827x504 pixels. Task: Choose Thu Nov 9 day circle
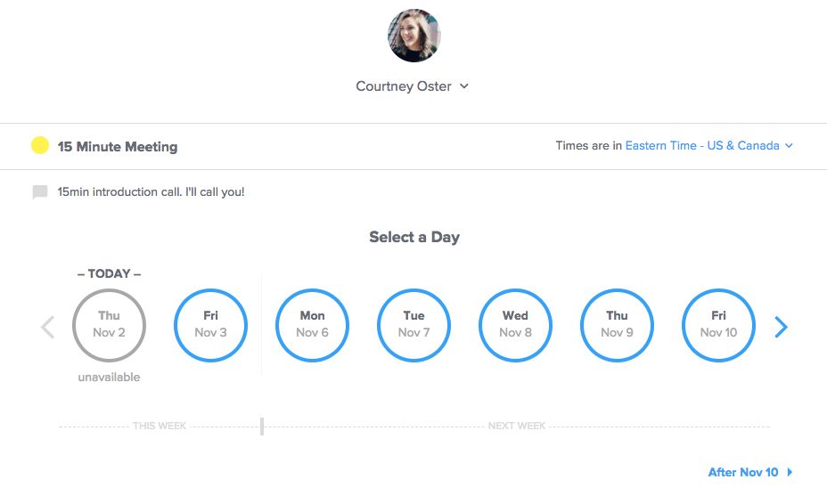[617, 325]
